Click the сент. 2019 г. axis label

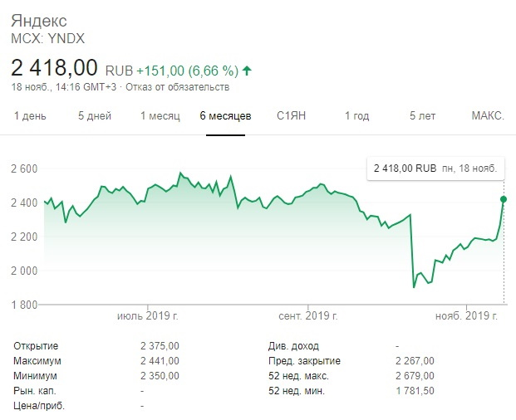tap(307, 316)
